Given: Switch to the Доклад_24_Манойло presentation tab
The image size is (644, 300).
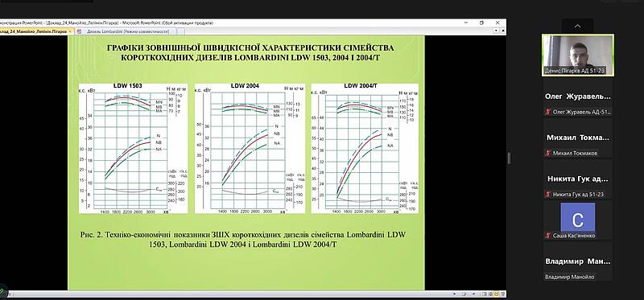Looking at the screenshot, I should 34,31.
